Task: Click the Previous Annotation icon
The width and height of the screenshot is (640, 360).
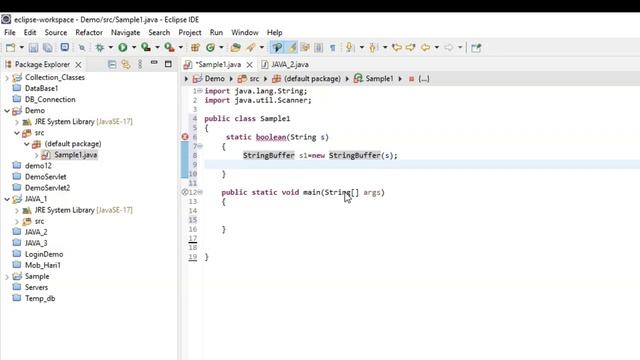Action: [x=373, y=48]
